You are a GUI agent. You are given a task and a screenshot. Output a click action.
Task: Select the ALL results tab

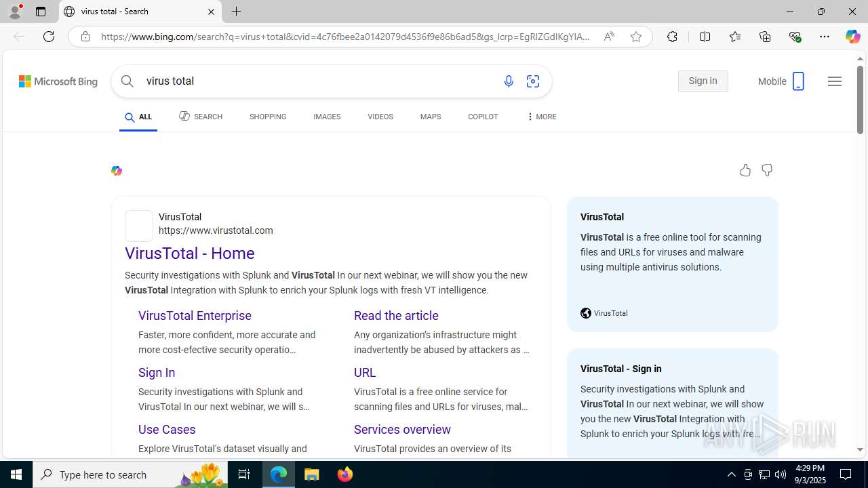[x=138, y=117]
